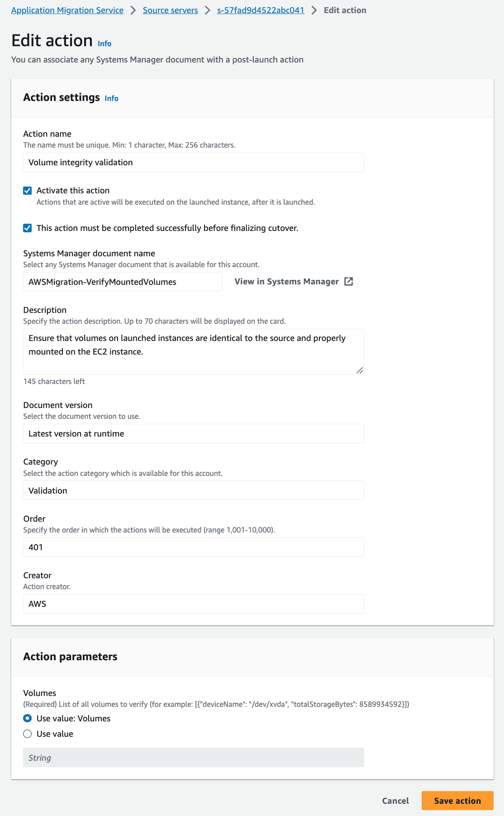Click the Creator field showing AWS
The width and height of the screenshot is (504, 816).
(x=193, y=603)
